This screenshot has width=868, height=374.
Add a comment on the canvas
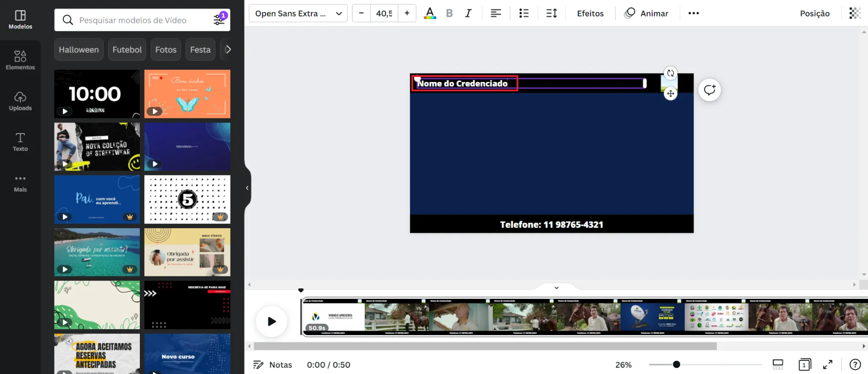[x=709, y=90]
